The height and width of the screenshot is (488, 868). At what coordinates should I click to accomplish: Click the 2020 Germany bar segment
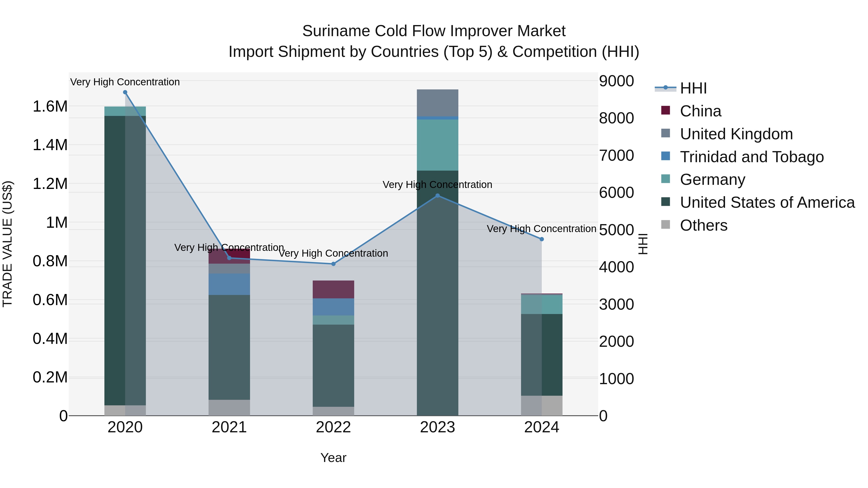125,112
